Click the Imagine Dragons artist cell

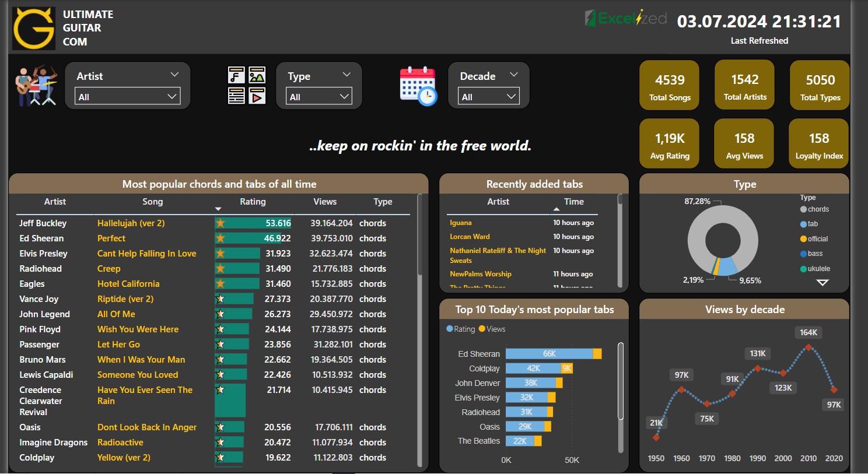coord(53,443)
